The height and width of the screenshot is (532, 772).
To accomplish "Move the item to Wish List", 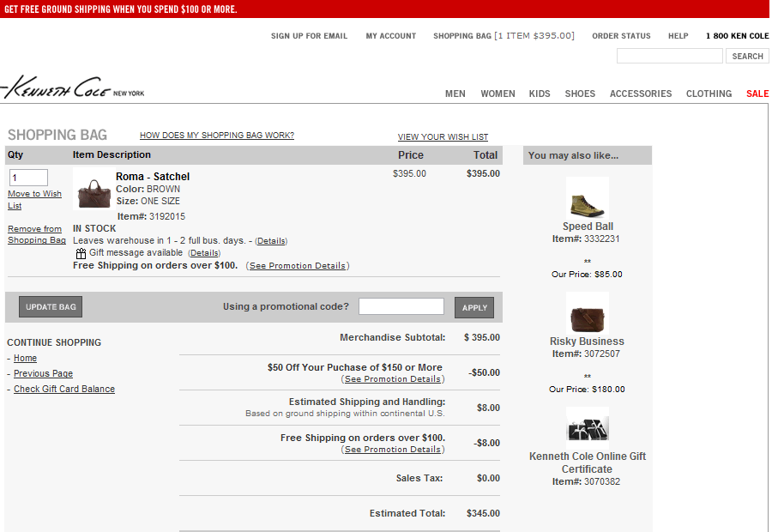I will (34, 200).
